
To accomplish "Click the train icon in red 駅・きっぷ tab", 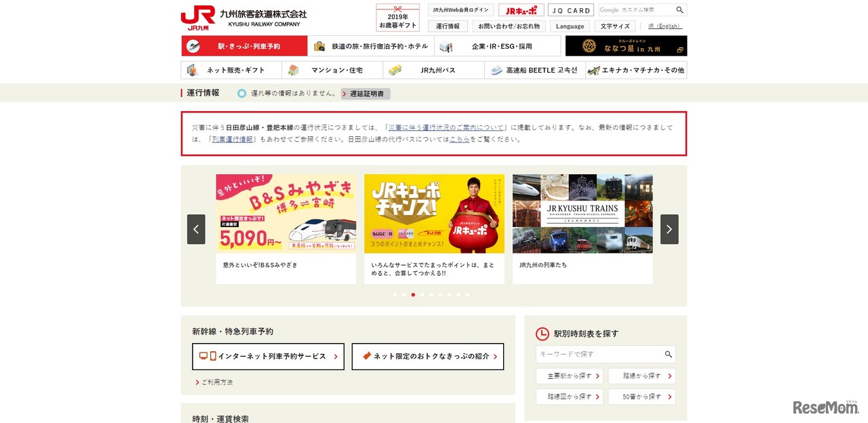I will coord(193,46).
